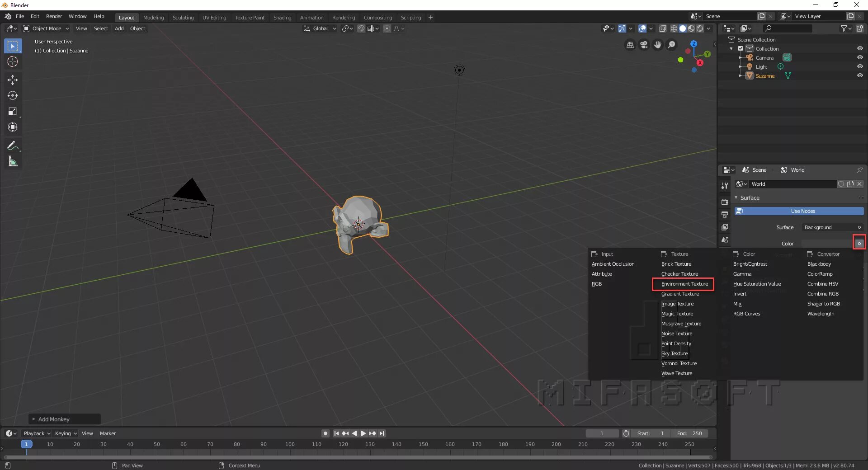Switch to the Sculpting workspace tab

coord(183,18)
